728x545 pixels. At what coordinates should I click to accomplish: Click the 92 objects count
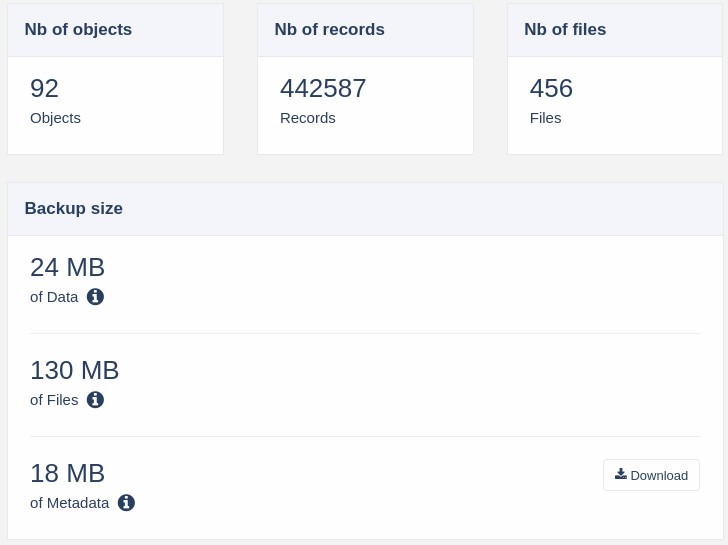click(45, 88)
